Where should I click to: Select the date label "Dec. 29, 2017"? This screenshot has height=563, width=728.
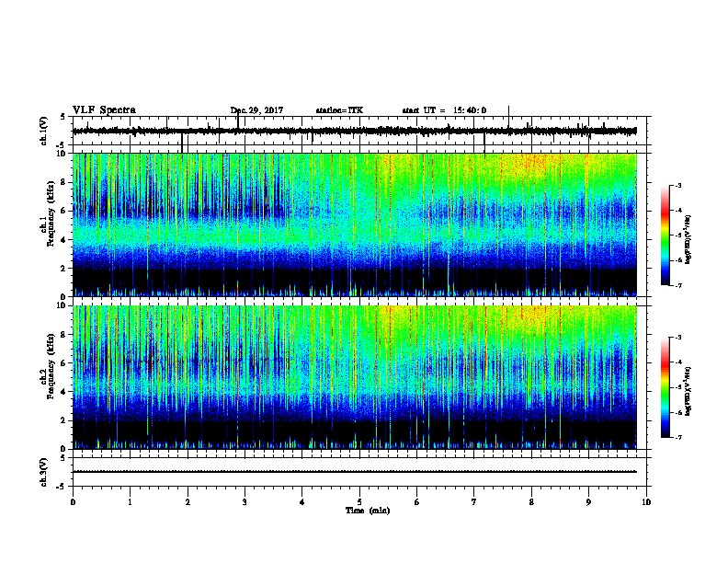256,110
